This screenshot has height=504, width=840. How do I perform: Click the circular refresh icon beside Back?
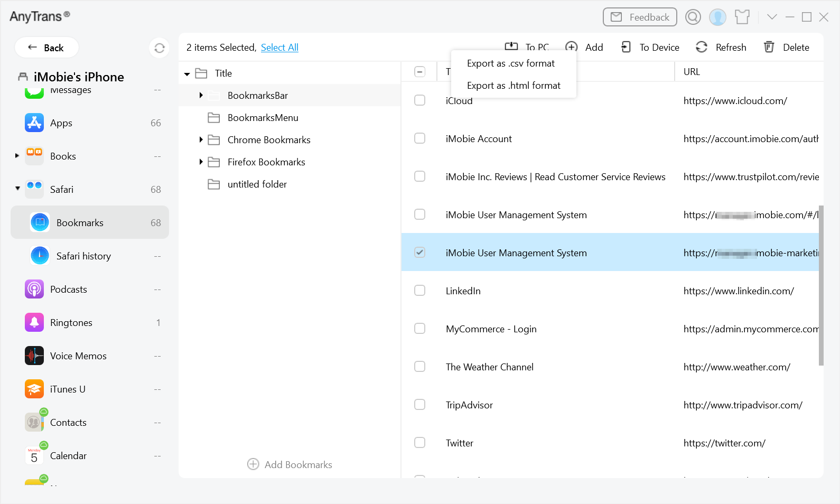coord(160,48)
